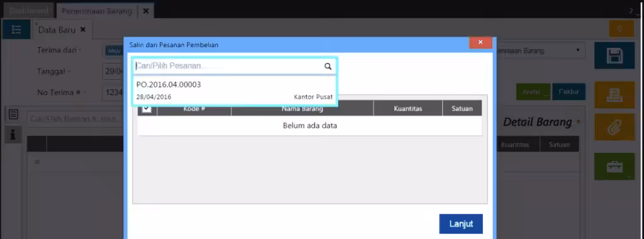Click the Lanjut button
This screenshot has height=239, width=644.
click(x=461, y=224)
